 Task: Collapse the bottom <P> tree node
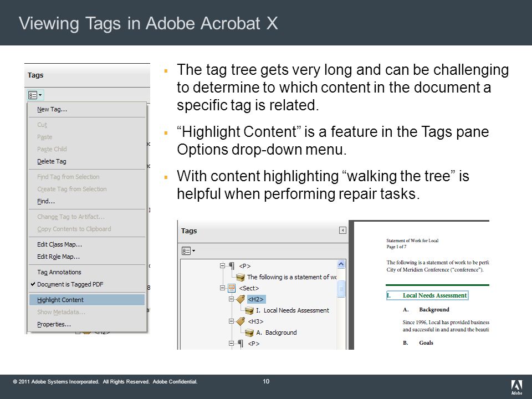[x=232, y=344]
